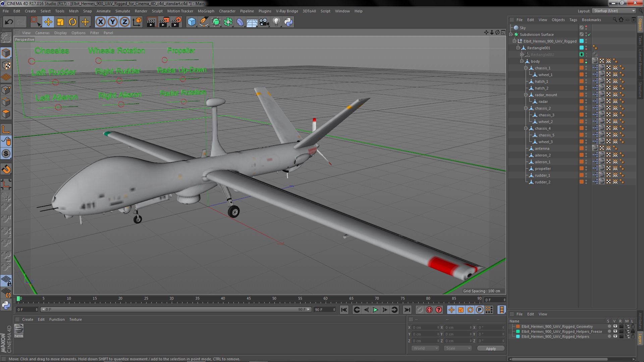Open the Simulate menu
644x362 pixels.
pos(123,11)
